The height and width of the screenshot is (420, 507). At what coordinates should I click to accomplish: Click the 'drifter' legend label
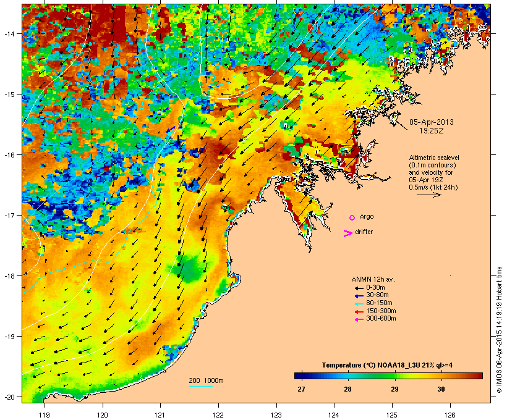coord(364,232)
